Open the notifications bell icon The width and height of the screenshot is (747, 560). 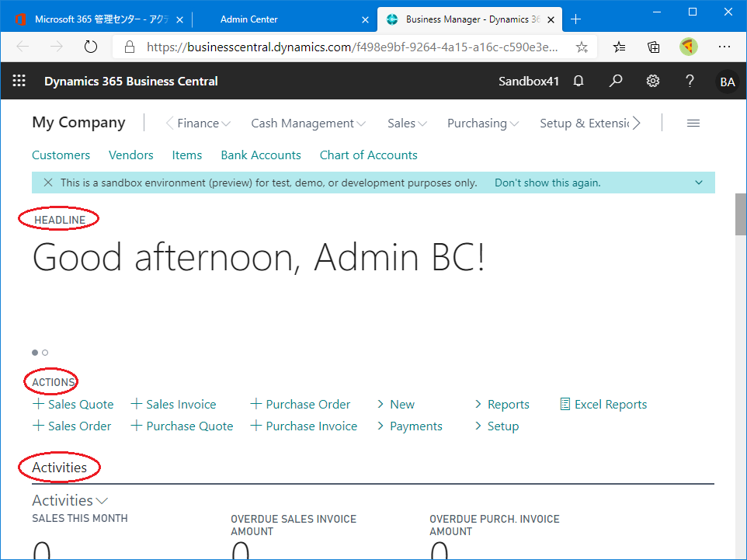578,81
